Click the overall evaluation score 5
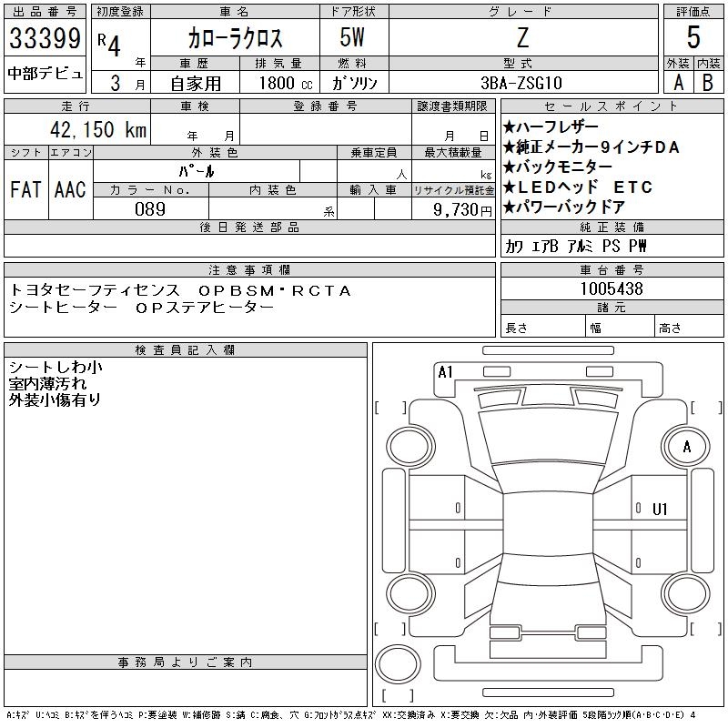Screen dimensions: 728x728 tap(693, 37)
